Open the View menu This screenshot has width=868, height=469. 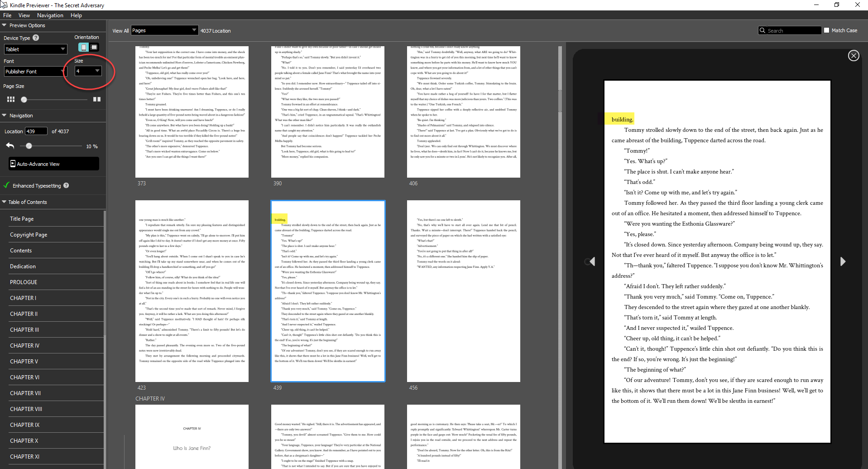tap(24, 15)
